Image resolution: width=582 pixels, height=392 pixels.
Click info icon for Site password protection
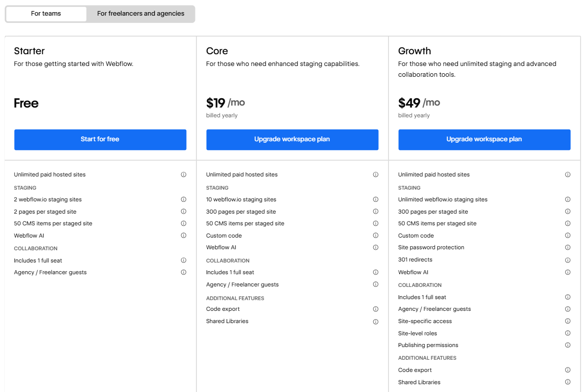click(568, 247)
